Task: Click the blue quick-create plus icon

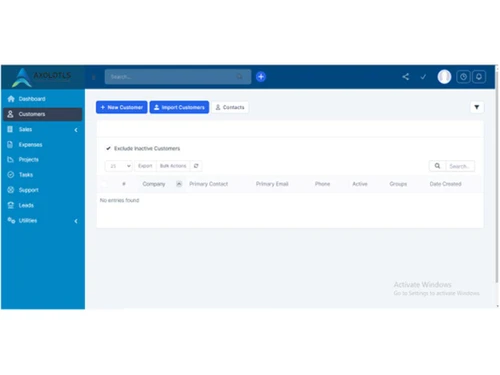Action: pos(261,77)
